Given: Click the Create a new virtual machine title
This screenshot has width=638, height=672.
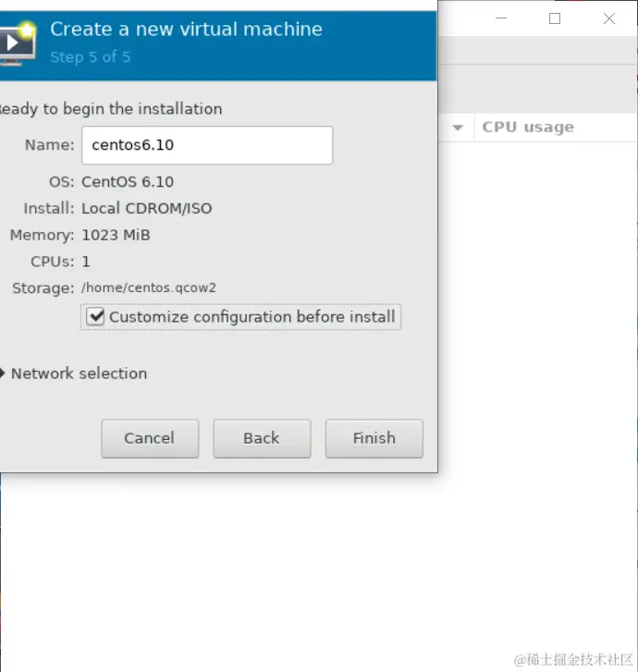Looking at the screenshot, I should pos(186,30).
